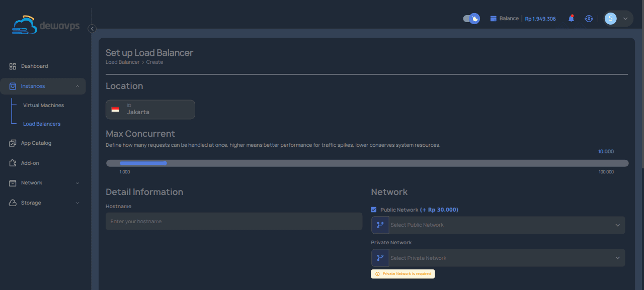The height and width of the screenshot is (290, 644).
Task: Click the Max Concurrent slider bar
Action: (367, 163)
